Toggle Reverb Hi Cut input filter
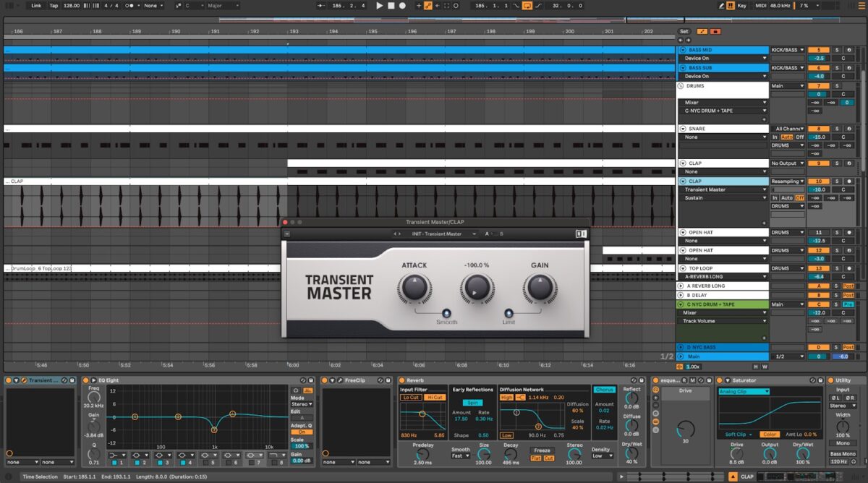868x483 pixels. pyautogui.click(x=435, y=397)
